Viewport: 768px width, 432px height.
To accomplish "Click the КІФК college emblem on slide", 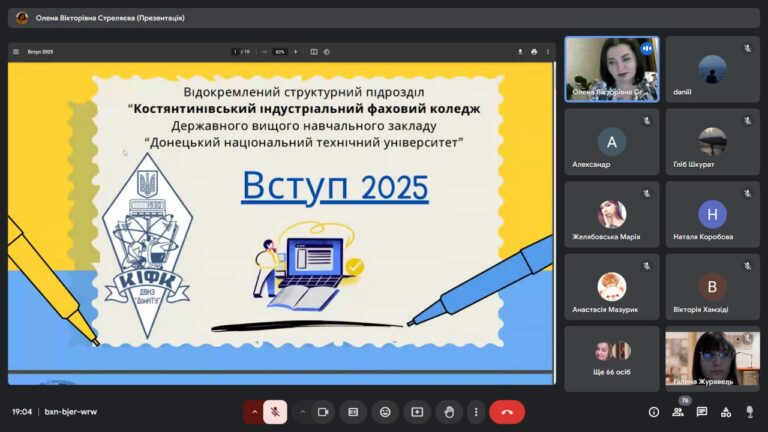I will pyautogui.click(x=147, y=246).
